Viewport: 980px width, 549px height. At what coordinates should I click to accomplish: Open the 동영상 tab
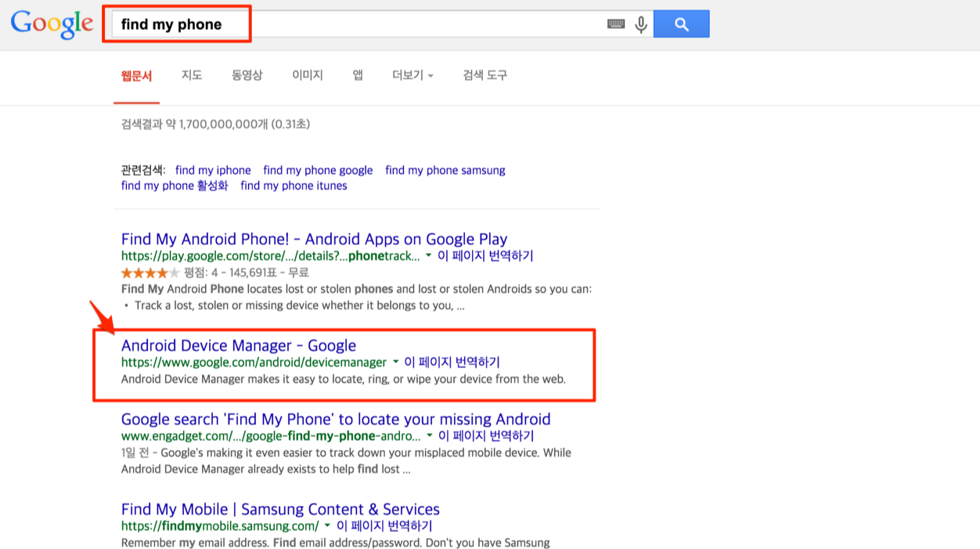247,75
